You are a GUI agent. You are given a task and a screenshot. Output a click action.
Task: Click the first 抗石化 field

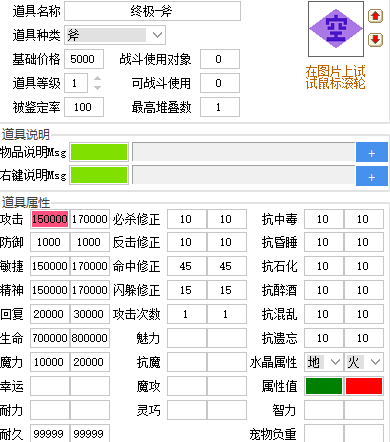click(324, 266)
